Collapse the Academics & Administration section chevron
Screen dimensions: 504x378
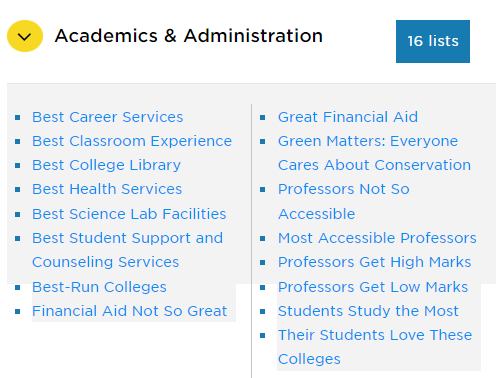tap(25, 36)
